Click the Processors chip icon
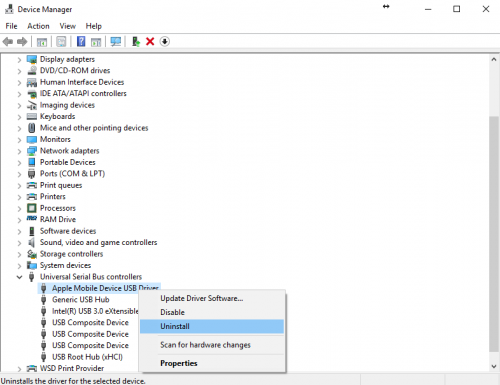Screen dimensions: 500x385 pyautogui.click(x=32, y=208)
